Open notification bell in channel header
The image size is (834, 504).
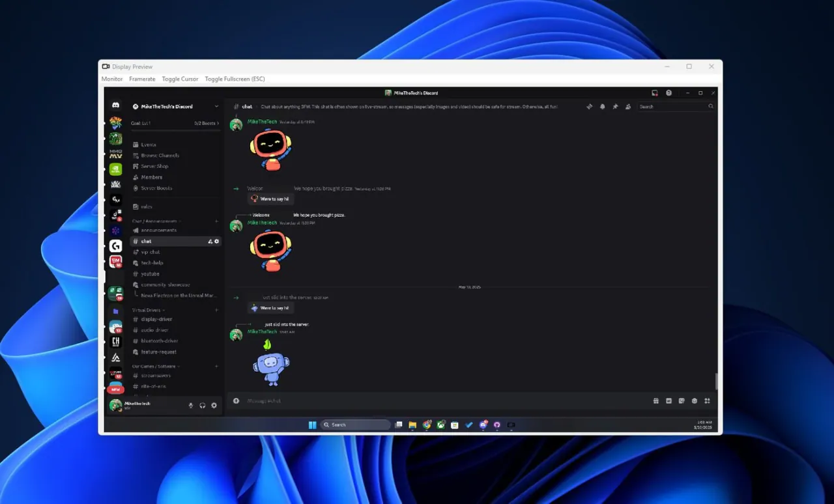click(602, 106)
